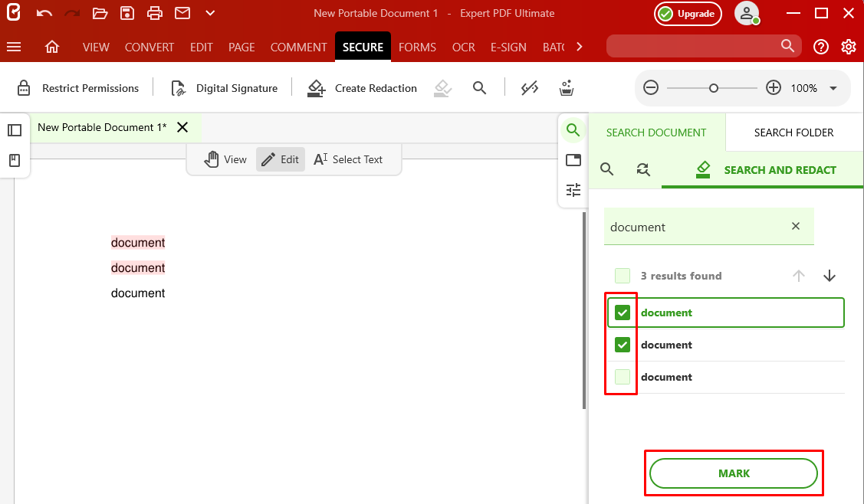Click the MARK button
The image size is (864, 504).
pyautogui.click(x=734, y=473)
